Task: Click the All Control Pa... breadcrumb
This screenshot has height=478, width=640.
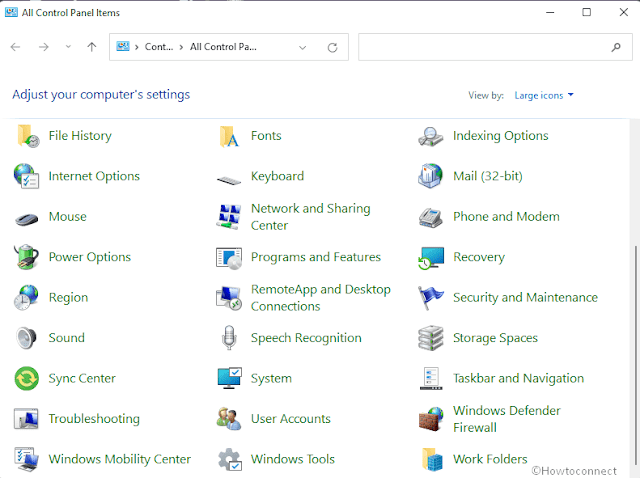Action: 223,47
